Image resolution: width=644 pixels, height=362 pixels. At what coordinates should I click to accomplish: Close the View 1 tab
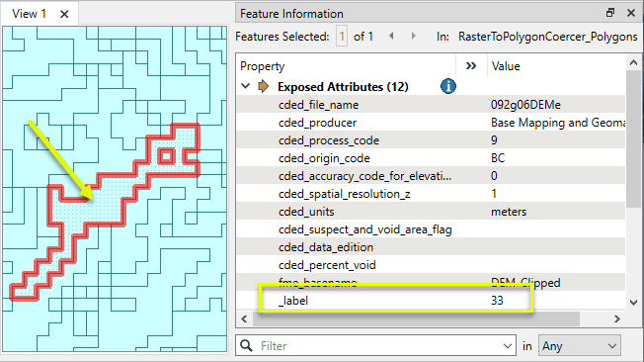(x=64, y=14)
